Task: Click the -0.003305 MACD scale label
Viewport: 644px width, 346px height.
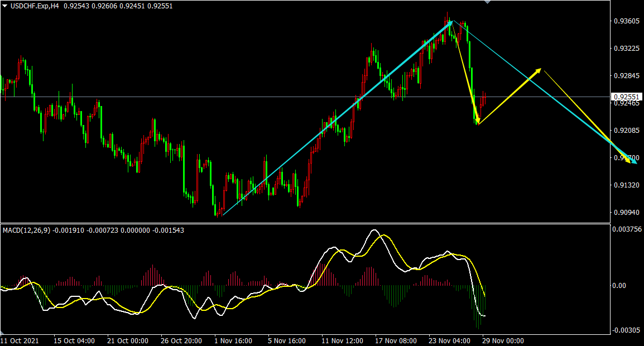Action: point(627,331)
